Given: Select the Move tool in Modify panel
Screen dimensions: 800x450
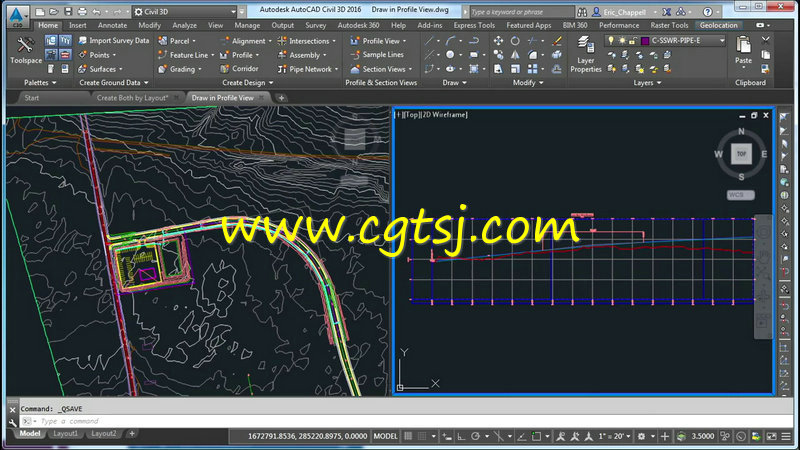Looking at the screenshot, I should point(498,40).
